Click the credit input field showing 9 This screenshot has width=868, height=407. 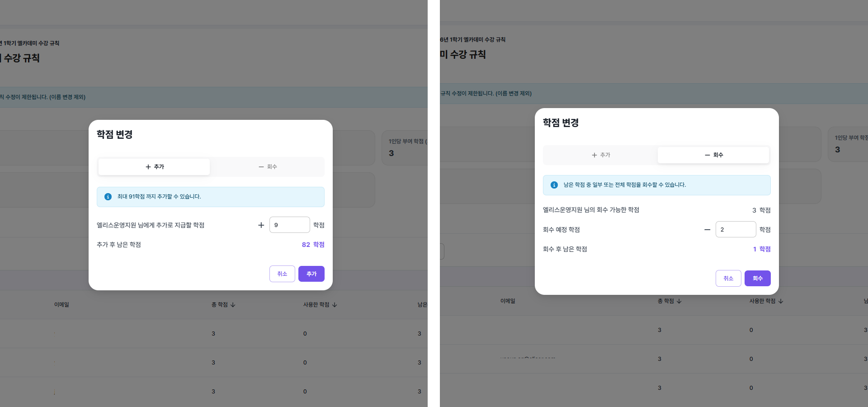(289, 225)
